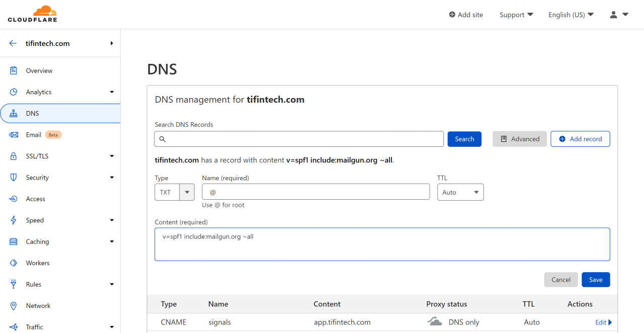
Task: Click the Save button
Action: (x=595, y=280)
